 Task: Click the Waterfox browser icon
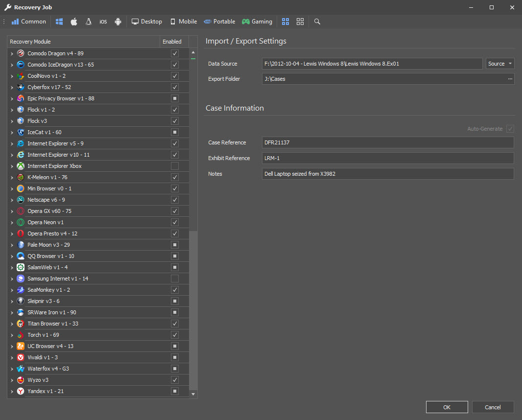click(x=21, y=369)
